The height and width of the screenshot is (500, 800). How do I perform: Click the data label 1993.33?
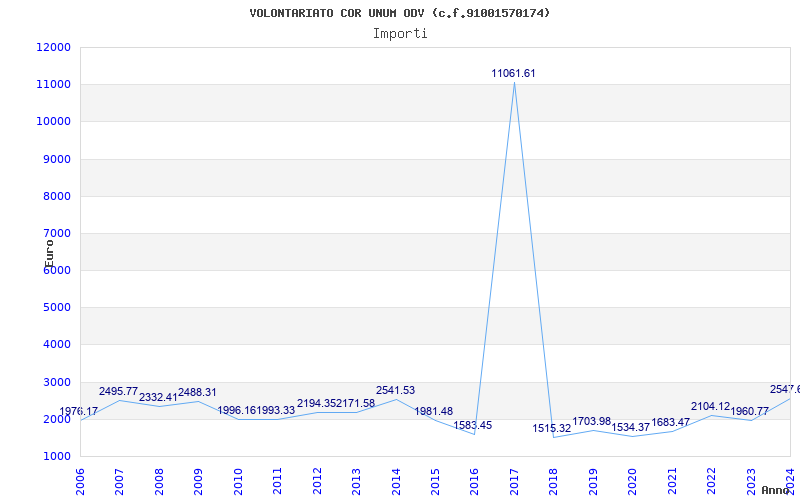[x=276, y=410]
